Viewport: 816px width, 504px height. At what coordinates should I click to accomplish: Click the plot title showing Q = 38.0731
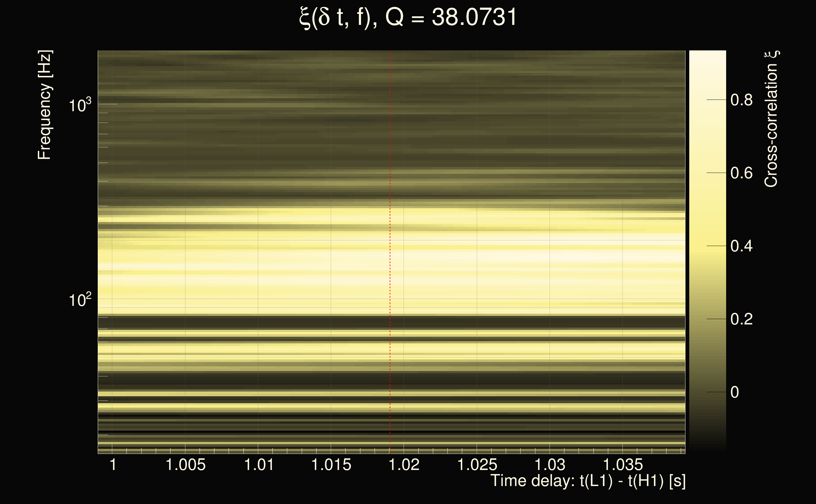[x=408, y=17]
